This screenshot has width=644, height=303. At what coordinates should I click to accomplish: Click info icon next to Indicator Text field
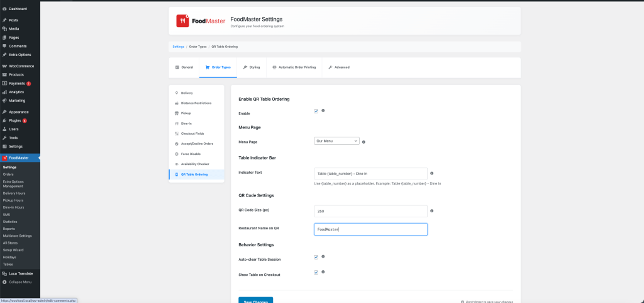[432, 173]
